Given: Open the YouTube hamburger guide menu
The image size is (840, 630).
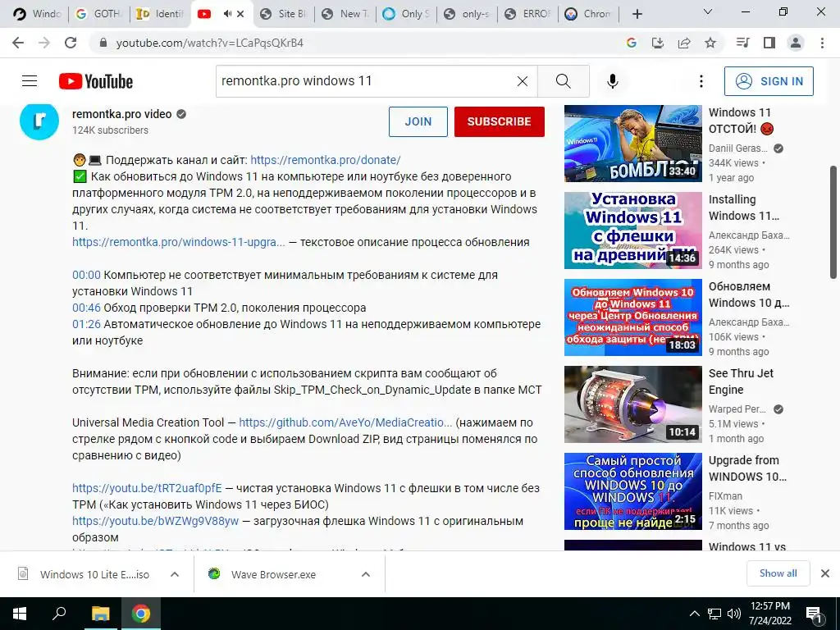Looking at the screenshot, I should click(x=30, y=81).
